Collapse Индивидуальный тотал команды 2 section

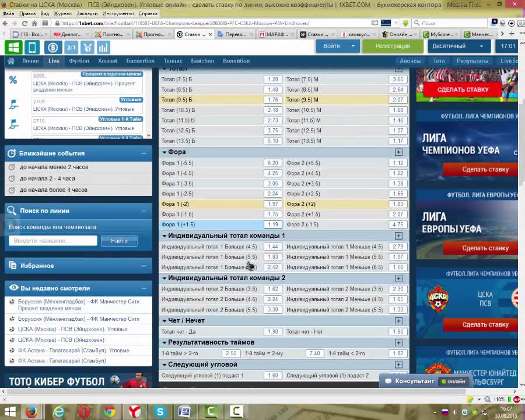(164, 278)
